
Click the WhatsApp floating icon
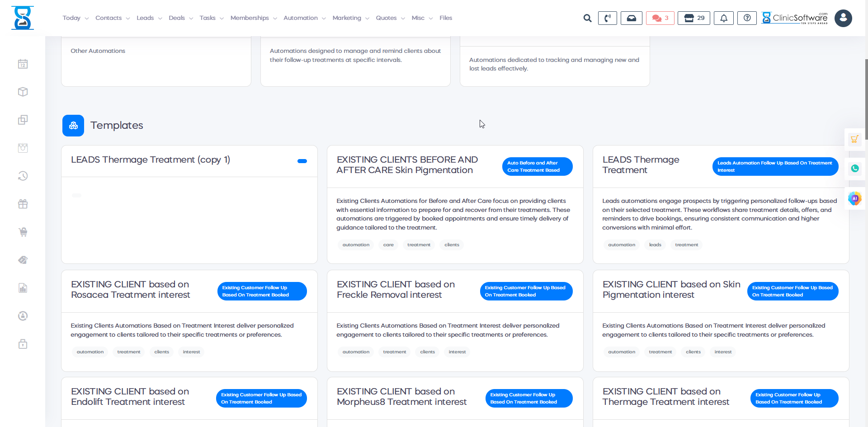pyautogui.click(x=854, y=169)
